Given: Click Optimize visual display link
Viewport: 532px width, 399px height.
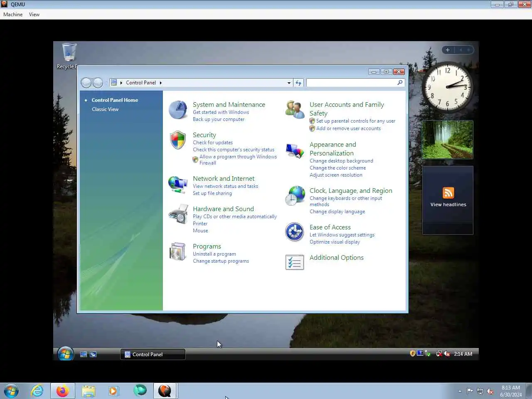Looking at the screenshot, I should pyautogui.click(x=335, y=242).
